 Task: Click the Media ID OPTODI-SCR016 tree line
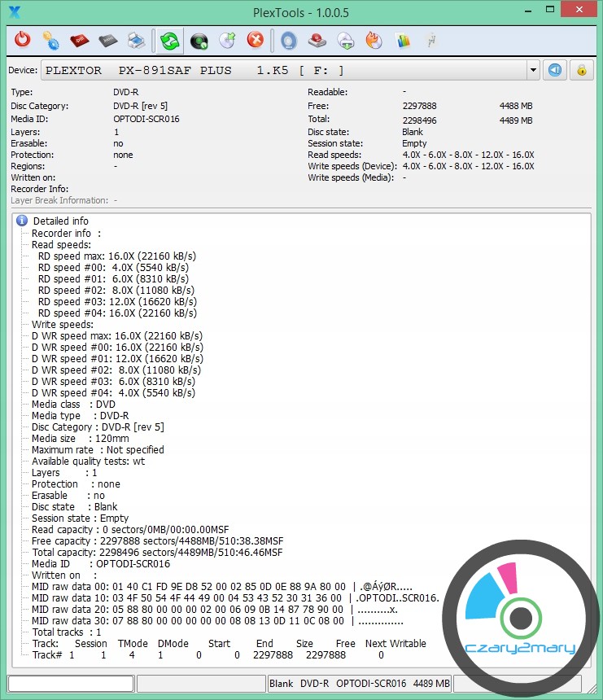pos(100,563)
